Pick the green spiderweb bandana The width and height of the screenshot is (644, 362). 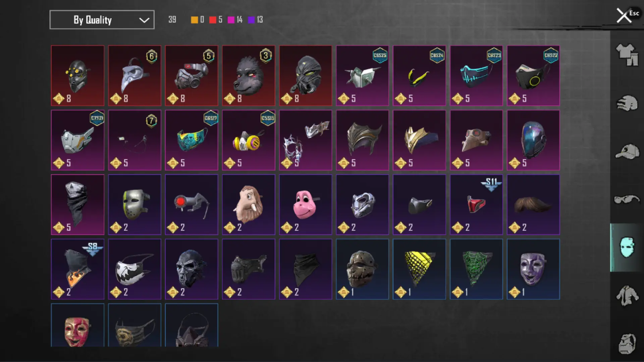[x=476, y=269]
